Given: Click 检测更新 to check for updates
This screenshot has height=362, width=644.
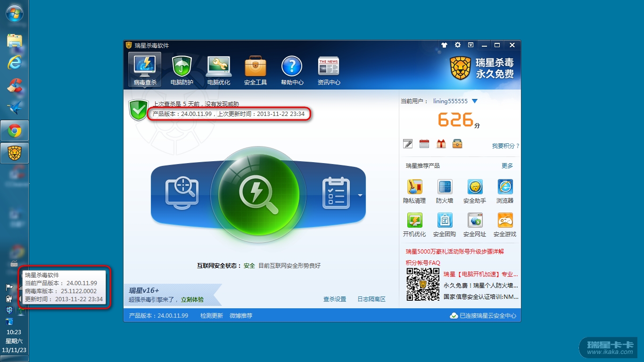Looking at the screenshot, I should [x=212, y=316].
